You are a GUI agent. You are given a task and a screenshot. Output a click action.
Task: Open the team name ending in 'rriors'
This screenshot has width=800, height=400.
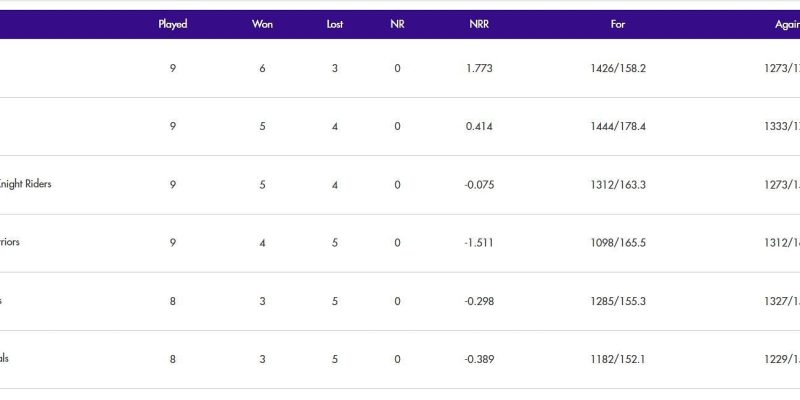(x=10, y=243)
